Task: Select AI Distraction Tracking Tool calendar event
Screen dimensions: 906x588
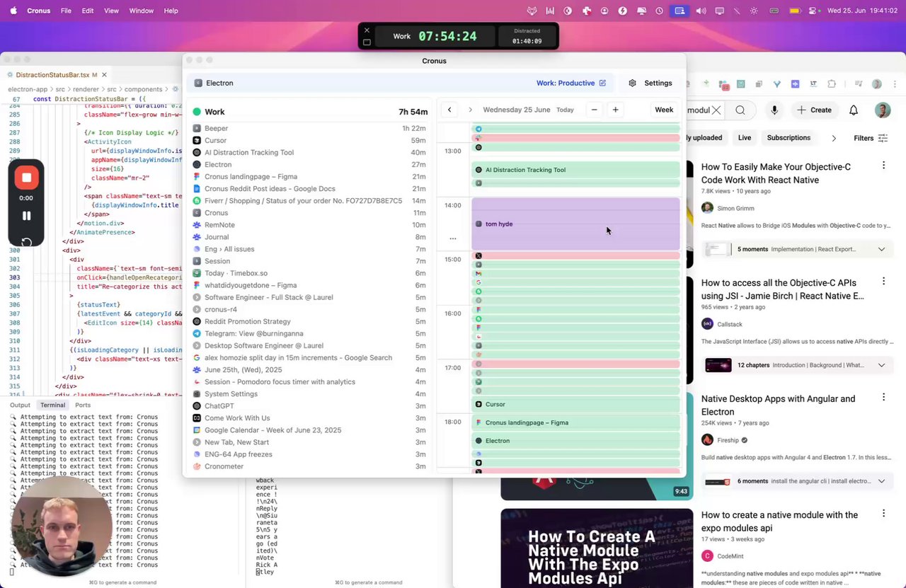Action: click(575, 170)
